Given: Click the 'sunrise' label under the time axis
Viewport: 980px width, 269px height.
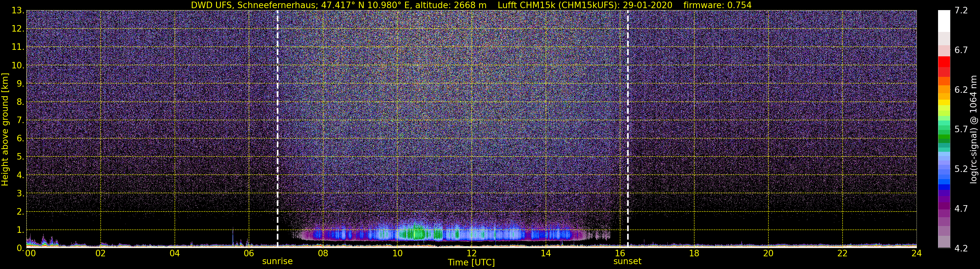Looking at the screenshot, I should (x=277, y=261).
